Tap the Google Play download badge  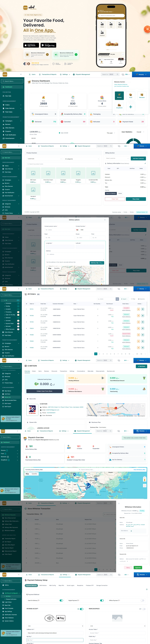click(48, 45)
